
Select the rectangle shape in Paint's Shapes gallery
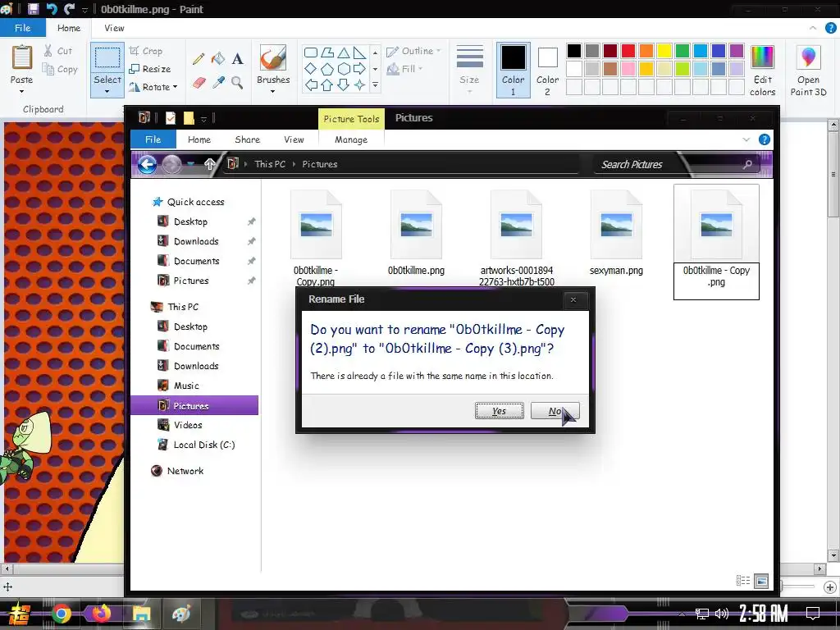[x=311, y=52]
